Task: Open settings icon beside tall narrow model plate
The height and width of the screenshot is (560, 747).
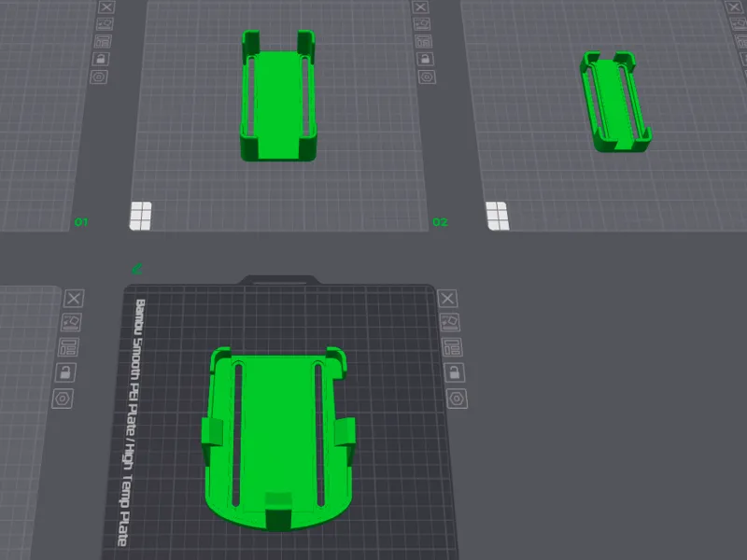Action: click(x=427, y=77)
